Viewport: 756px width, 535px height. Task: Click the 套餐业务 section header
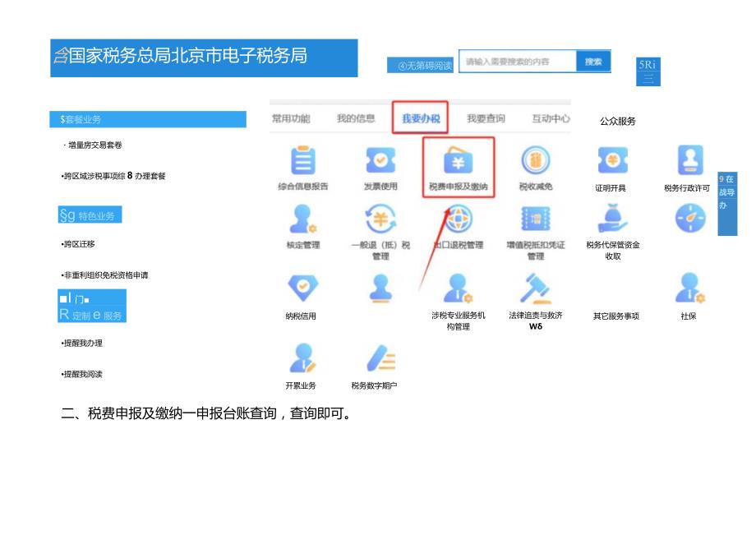click(x=148, y=119)
